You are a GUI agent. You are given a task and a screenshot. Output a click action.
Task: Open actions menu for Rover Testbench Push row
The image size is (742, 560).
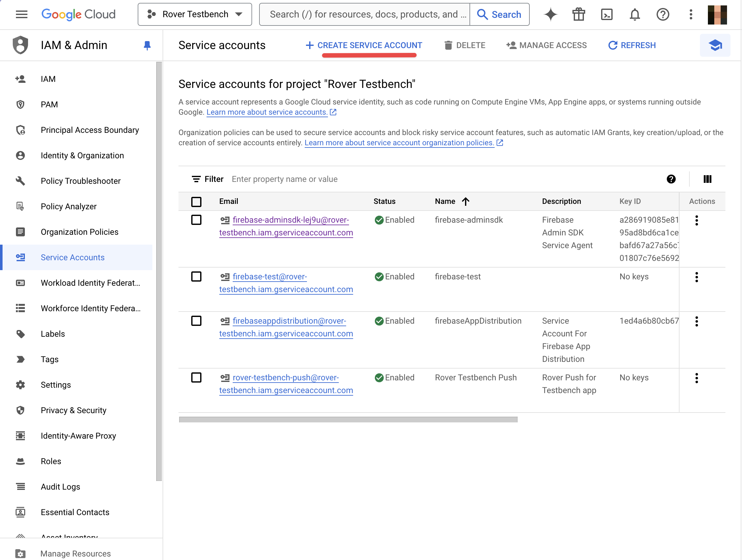click(x=697, y=378)
